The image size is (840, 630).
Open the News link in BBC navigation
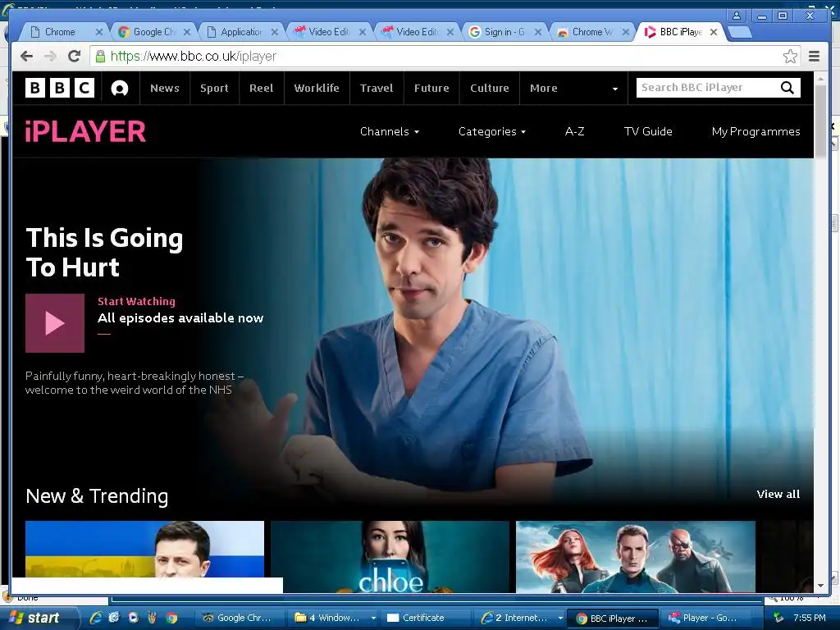coord(164,89)
